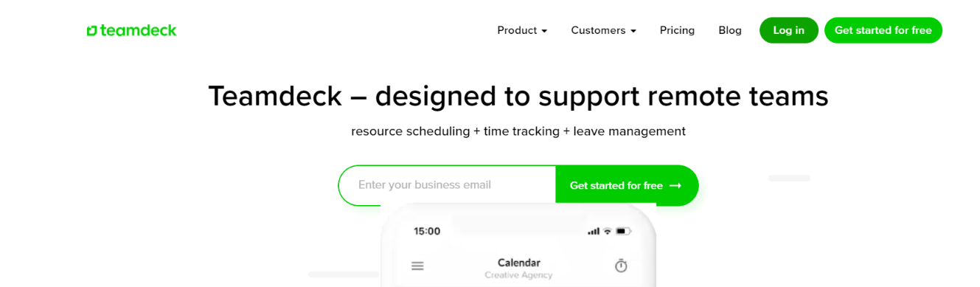Expand the Customers dropdown arrow
Image resolution: width=980 pixels, height=287 pixels.
pos(633,31)
